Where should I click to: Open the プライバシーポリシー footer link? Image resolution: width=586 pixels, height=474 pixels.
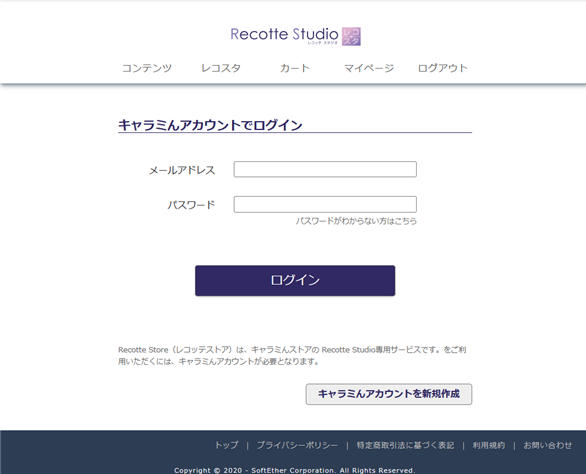297,445
